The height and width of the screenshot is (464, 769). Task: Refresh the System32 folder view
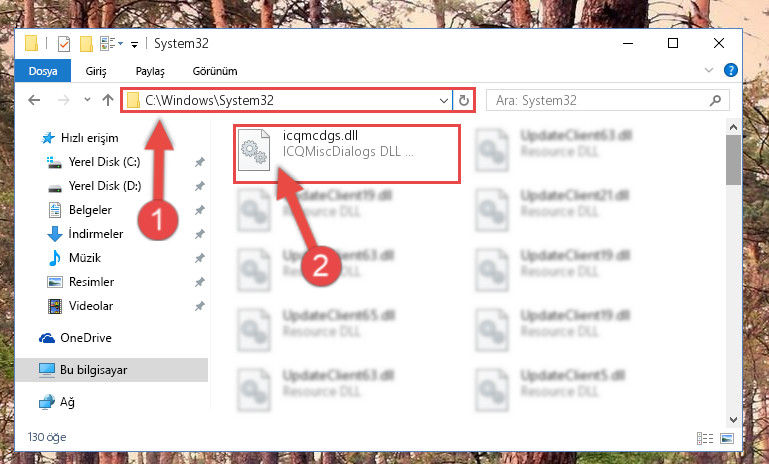coord(463,101)
